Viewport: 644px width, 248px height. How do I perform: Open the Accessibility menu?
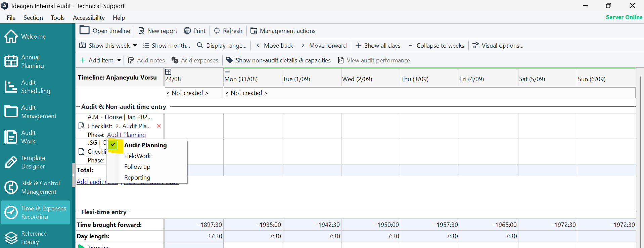(89, 17)
